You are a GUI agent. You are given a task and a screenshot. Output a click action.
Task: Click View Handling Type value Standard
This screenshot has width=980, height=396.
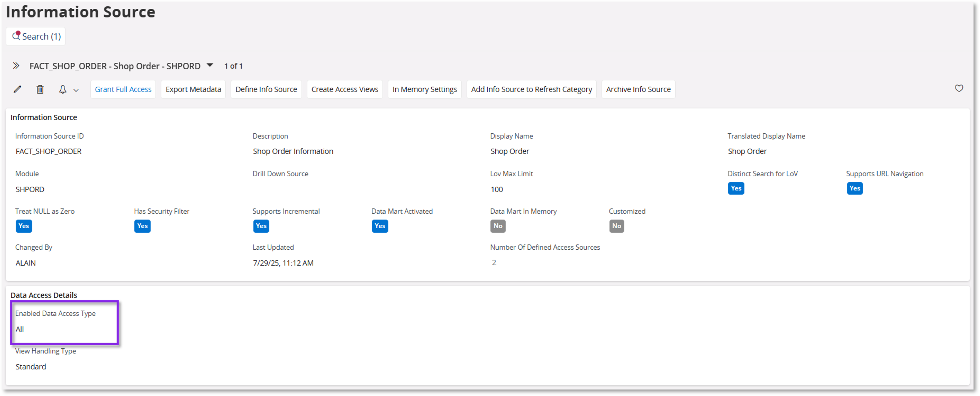click(31, 367)
